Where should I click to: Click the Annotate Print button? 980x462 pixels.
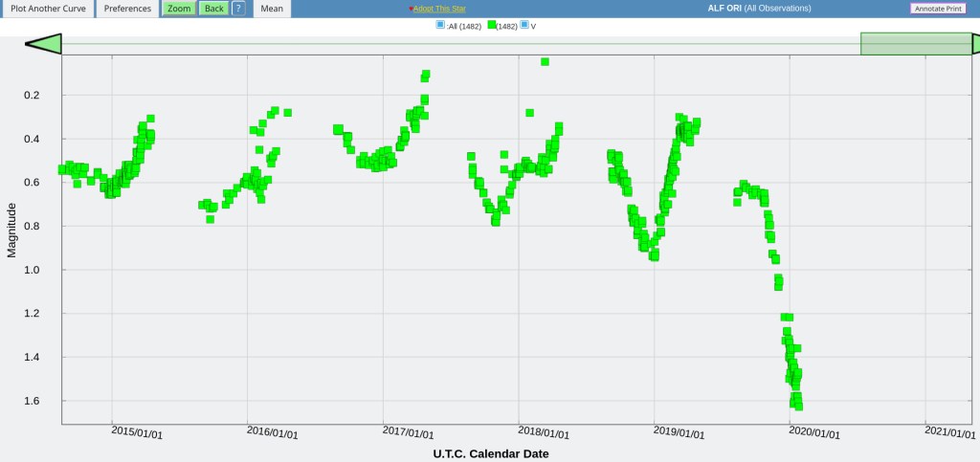tap(937, 9)
